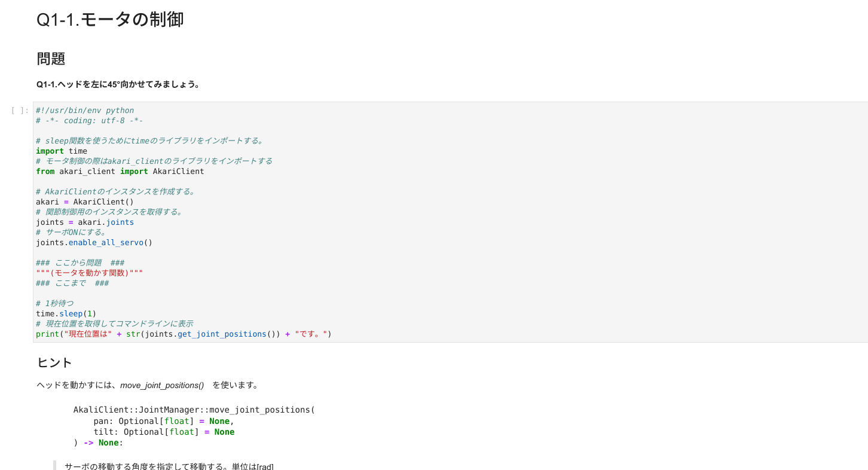The width and height of the screenshot is (868, 470).
Task: Click the 'Q1-1.モータの制御' title heading
Action: click(x=110, y=20)
